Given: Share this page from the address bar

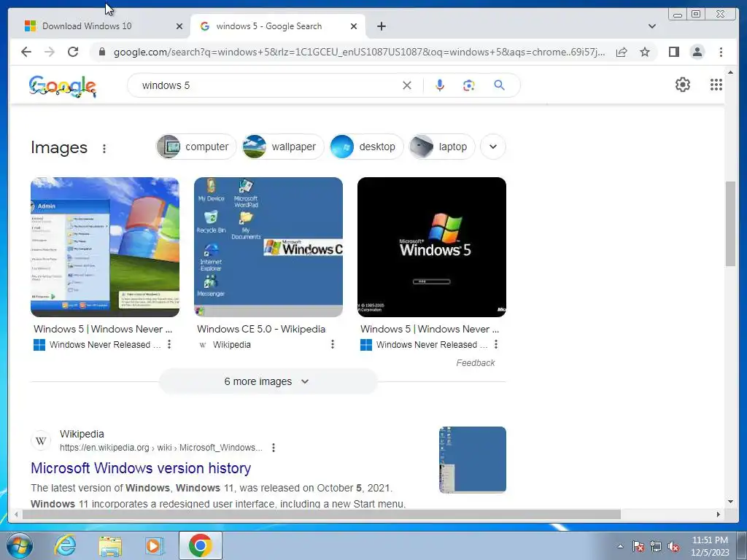Looking at the screenshot, I should [x=622, y=52].
